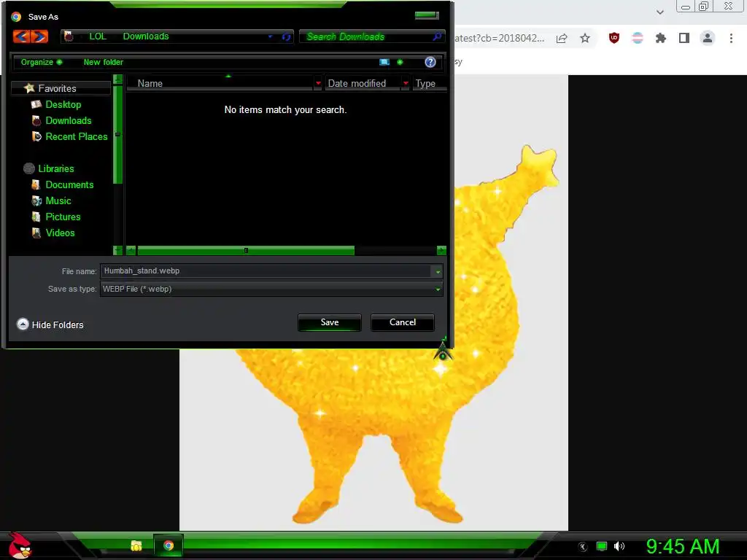Image resolution: width=747 pixels, height=560 pixels.
Task: Click the bookmark star icon in Chrome
Action: [x=585, y=38]
